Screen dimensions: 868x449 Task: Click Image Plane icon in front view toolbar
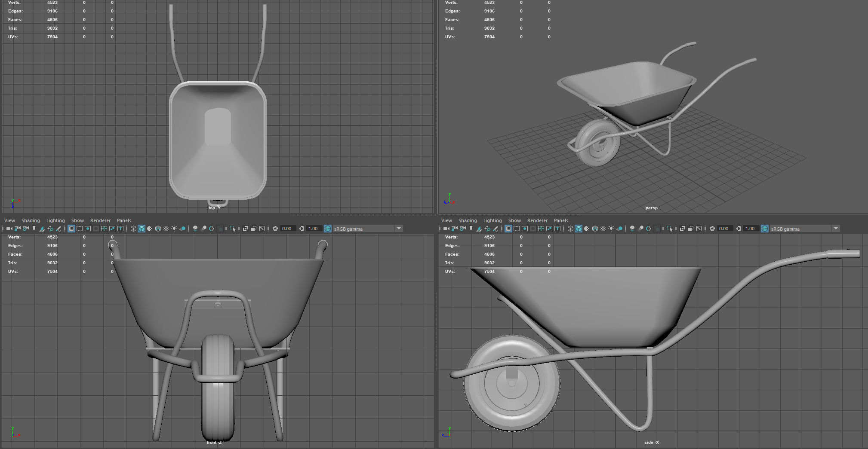pyautogui.click(x=42, y=229)
